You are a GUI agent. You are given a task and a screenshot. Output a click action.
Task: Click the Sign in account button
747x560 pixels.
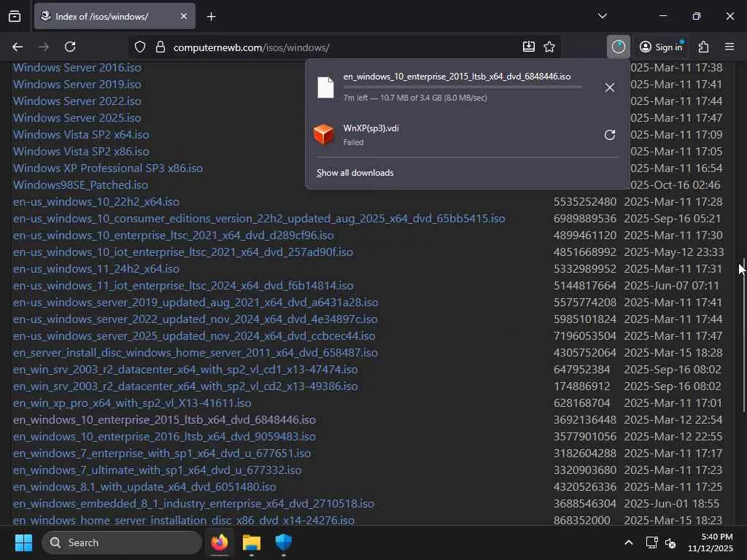pyautogui.click(x=661, y=47)
